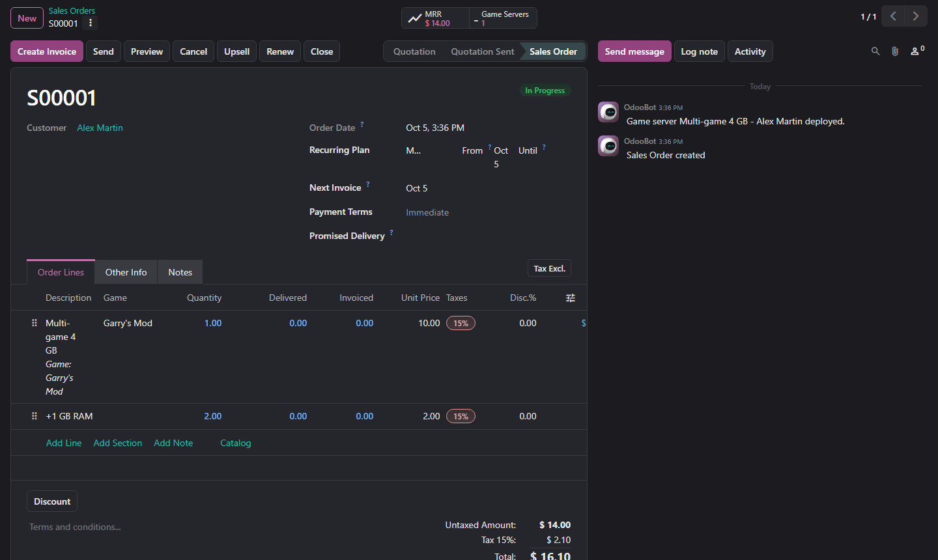Click Add Line

[x=64, y=443]
